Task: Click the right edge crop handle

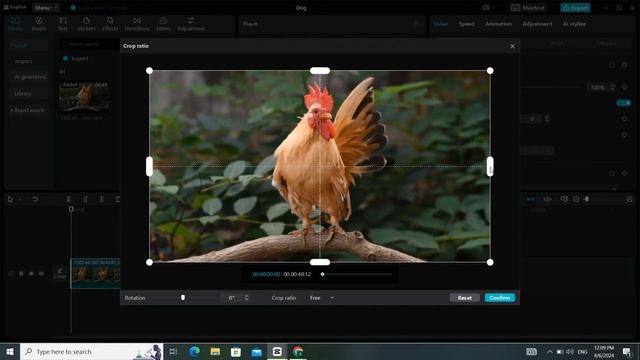Action: (x=490, y=167)
